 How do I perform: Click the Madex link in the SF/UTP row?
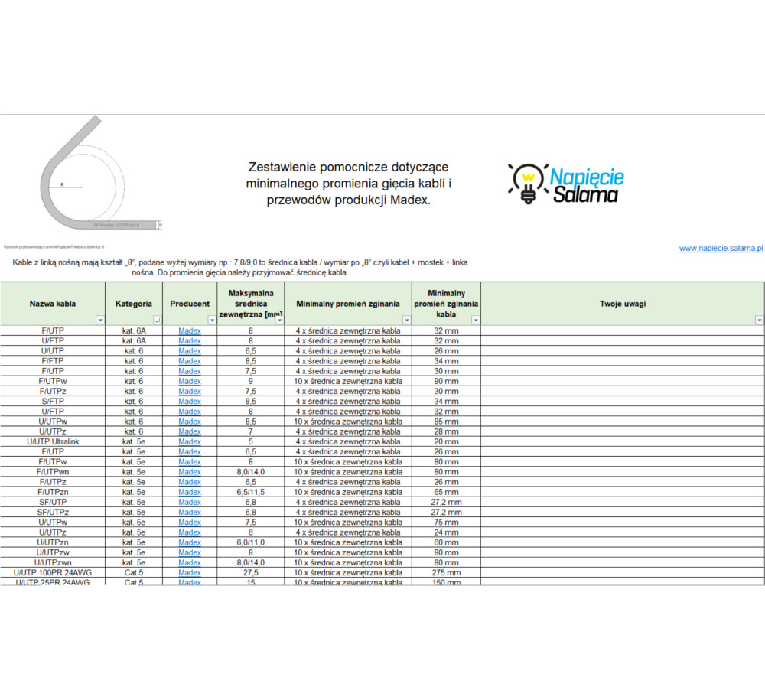click(x=190, y=502)
